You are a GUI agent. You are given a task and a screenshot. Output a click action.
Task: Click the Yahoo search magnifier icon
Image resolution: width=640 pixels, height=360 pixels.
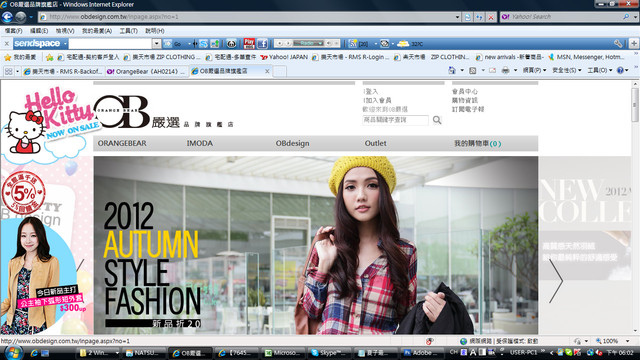tap(626, 17)
